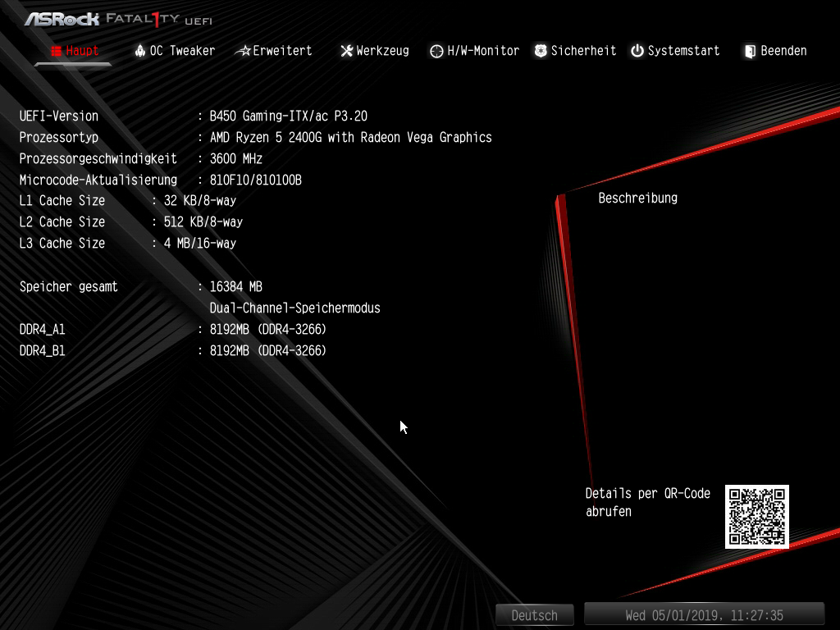
Task: Open the Haupt tab
Action: pyautogui.click(x=75, y=51)
